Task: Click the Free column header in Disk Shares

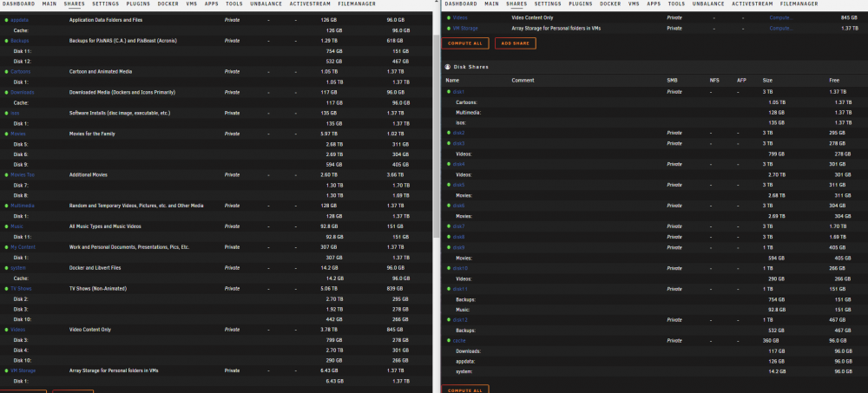Action: coord(834,81)
